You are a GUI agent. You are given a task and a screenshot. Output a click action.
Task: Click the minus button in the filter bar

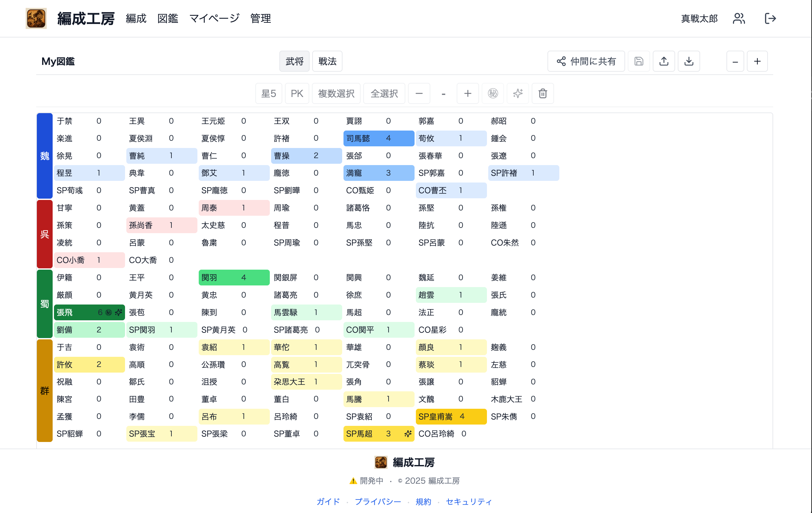[x=419, y=93]
